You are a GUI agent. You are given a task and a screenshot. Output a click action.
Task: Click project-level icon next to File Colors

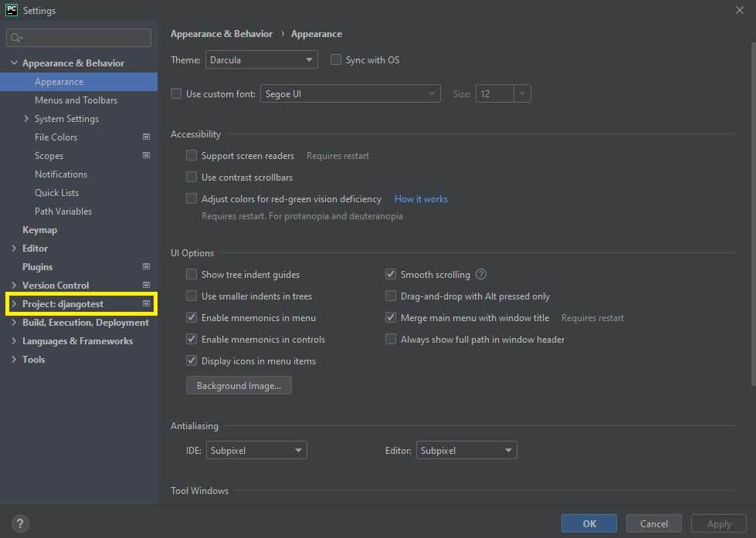146,137
